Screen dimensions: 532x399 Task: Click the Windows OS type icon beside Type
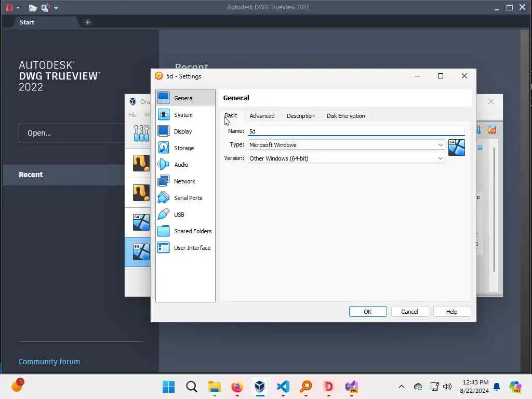456,148
